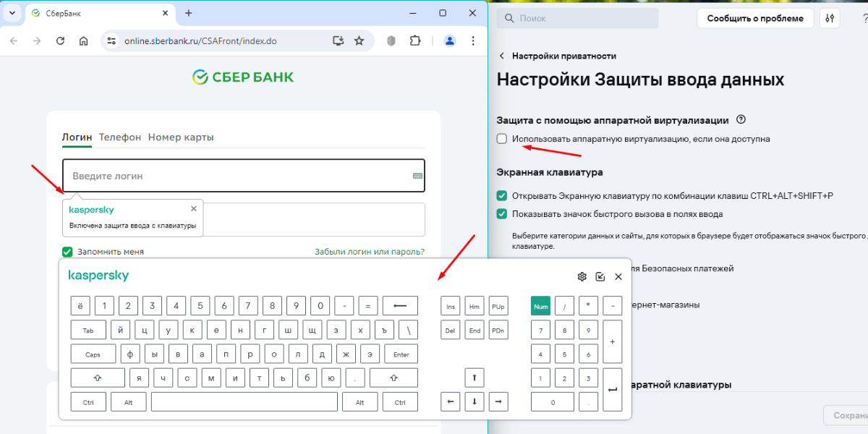Toggle show quick launch icon checkbox
This screenshot has width=868, height=434.
(x=502, y=213)
